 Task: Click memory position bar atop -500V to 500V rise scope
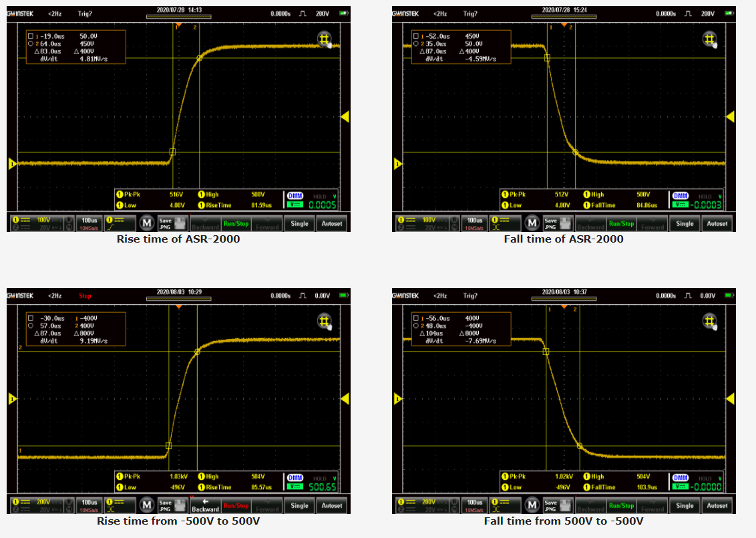tap(178, 299)
